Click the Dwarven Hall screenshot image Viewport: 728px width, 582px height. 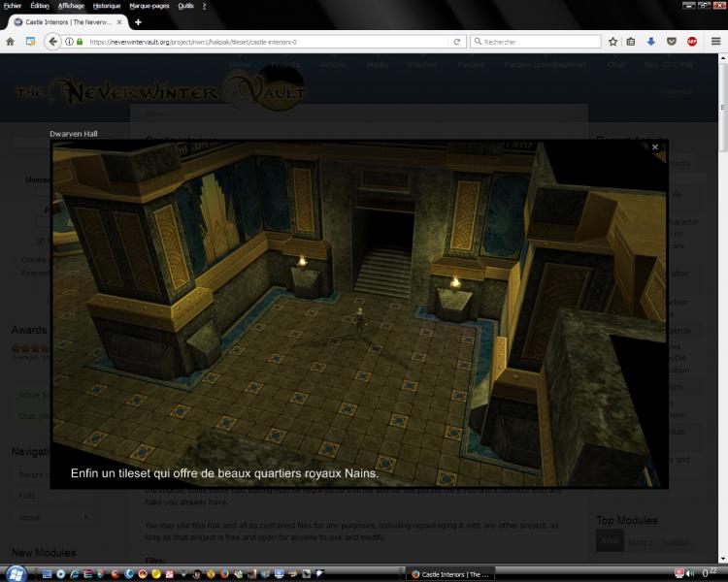click(x=359, y=313)
